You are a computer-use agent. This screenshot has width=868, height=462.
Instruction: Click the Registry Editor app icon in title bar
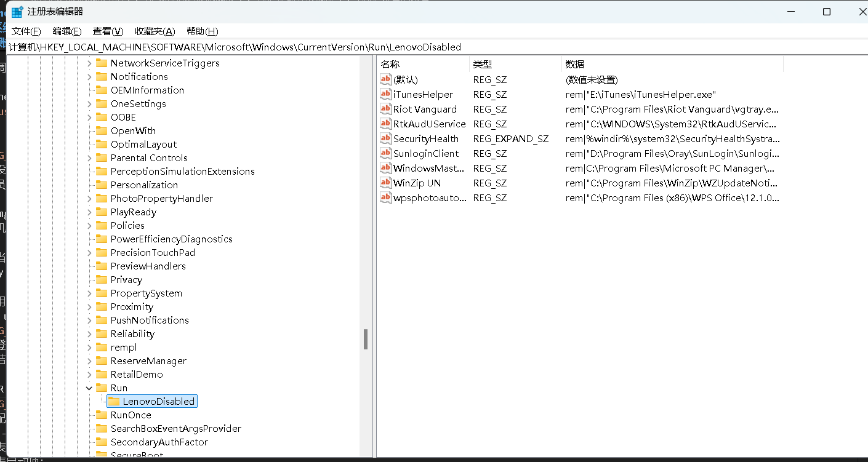pos(17,12)
